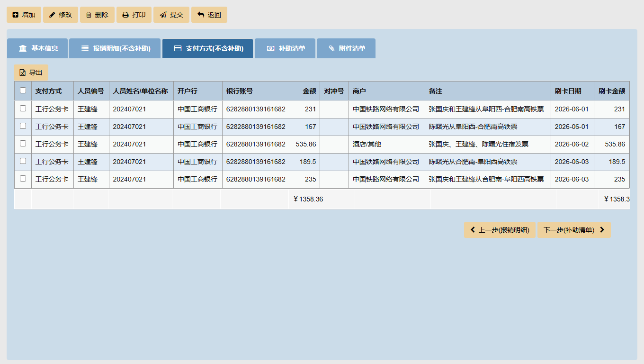Open the 报销明细(不含补助) tab
Image resolution: width=644 pixels, height=364 pixels.
click(115, 48)
